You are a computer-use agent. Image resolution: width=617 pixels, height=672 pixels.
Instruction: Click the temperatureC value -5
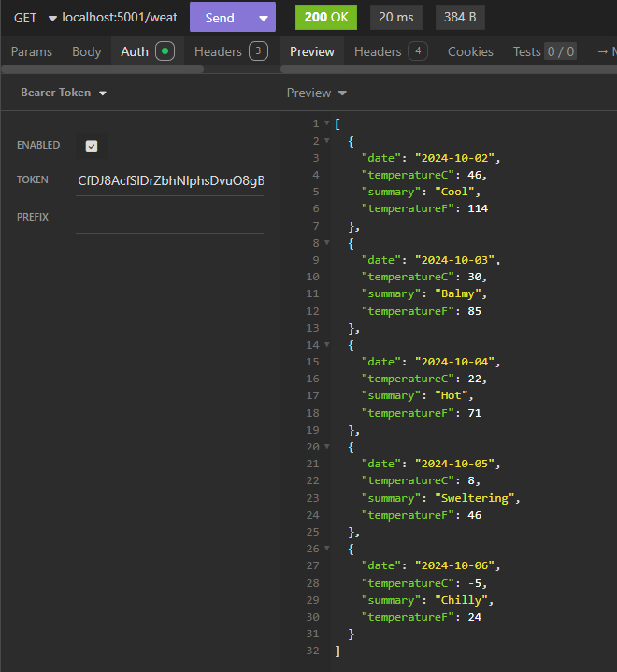[474, 583]
